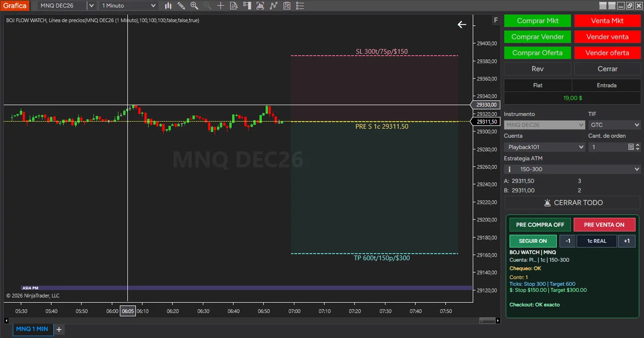
Task: Open the instrument selector dropdown arrow
Action: click(x=92, y=6)
